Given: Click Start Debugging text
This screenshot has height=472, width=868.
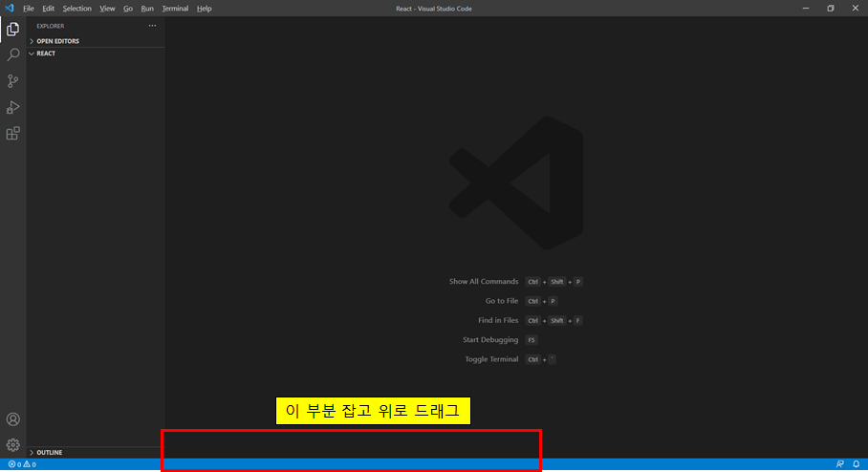Looking at the screenshot, I should click(490, 340).
